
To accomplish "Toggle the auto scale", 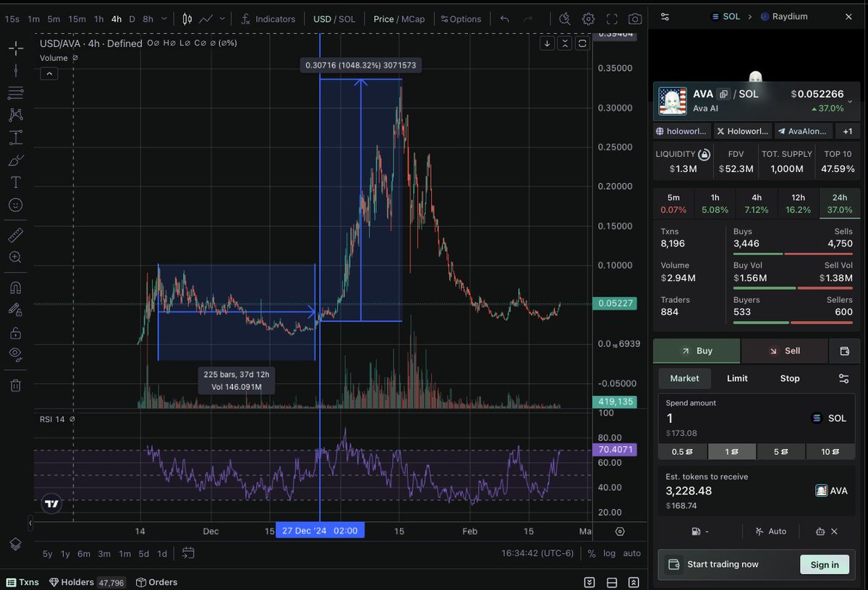I will coord(631,554).
